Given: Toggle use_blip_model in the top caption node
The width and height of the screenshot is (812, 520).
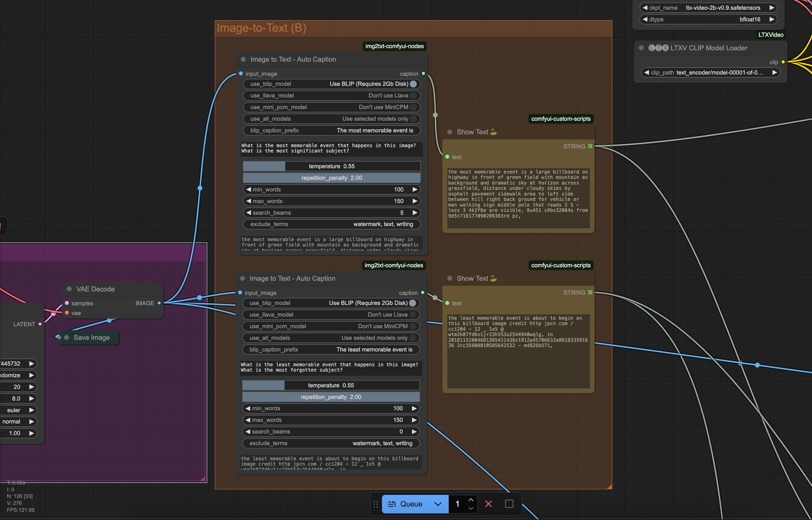Looking at the screenshot, I should click(x=413, y=84).
